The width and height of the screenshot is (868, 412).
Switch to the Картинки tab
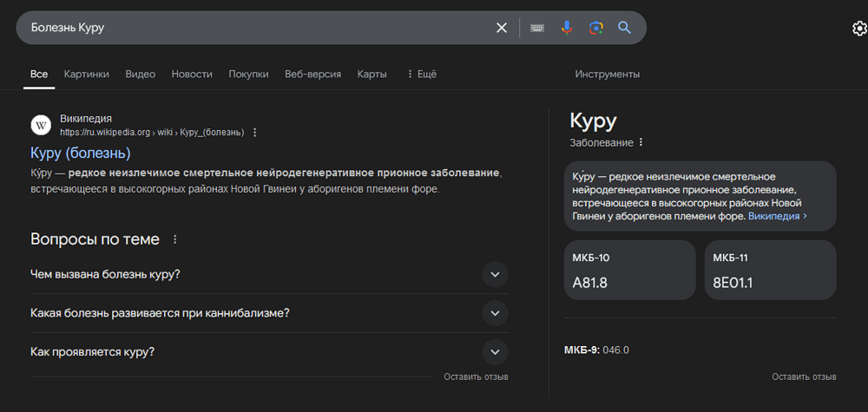pyautogui.click(x=86, y=74)
